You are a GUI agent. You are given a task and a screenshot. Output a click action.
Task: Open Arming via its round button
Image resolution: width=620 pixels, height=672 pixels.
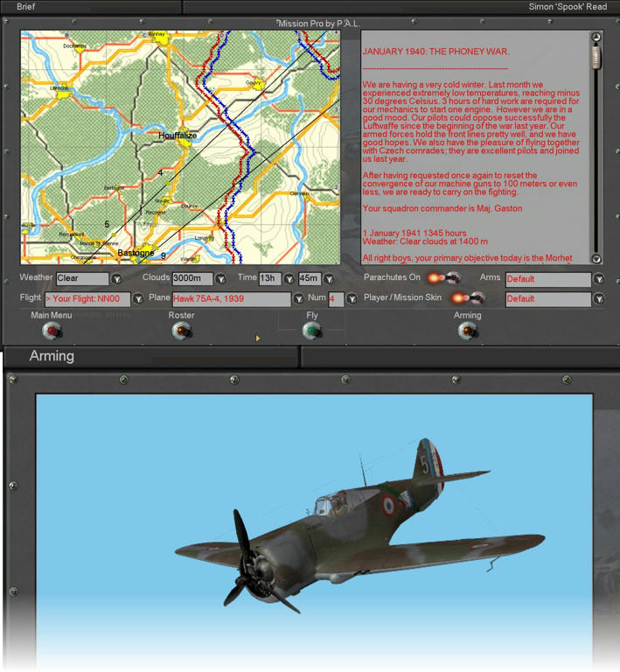468,331
